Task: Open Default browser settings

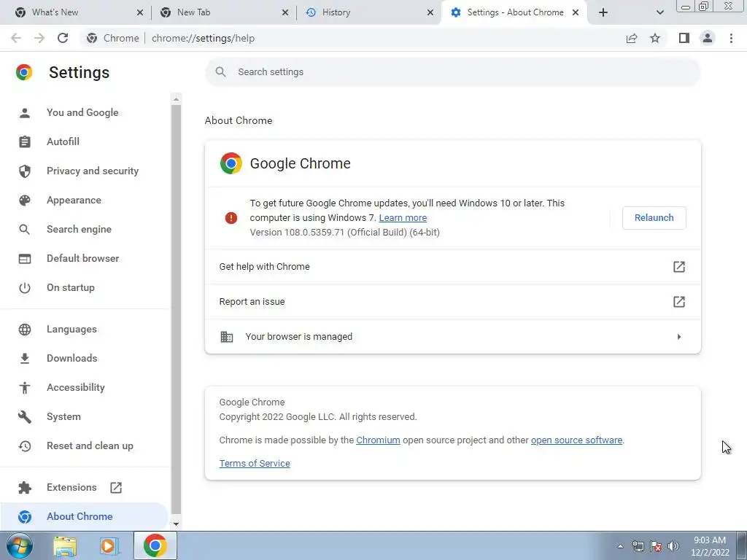Action: (85, 259)
